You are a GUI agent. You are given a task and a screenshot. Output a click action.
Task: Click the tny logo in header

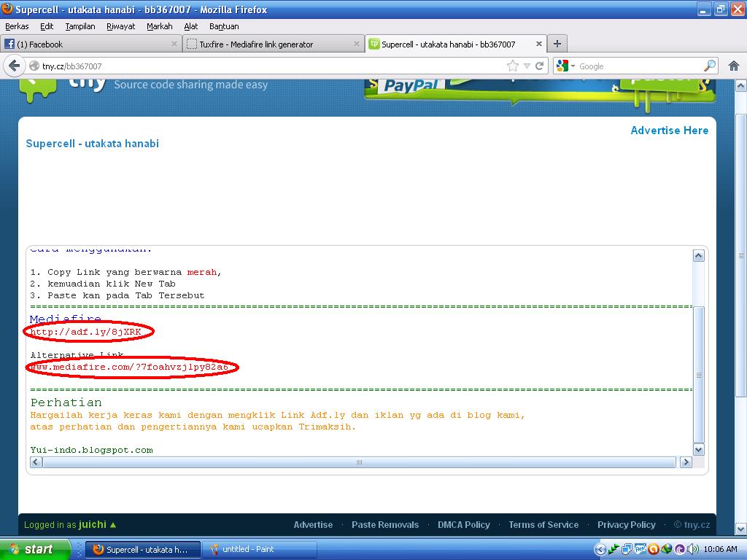63,89
